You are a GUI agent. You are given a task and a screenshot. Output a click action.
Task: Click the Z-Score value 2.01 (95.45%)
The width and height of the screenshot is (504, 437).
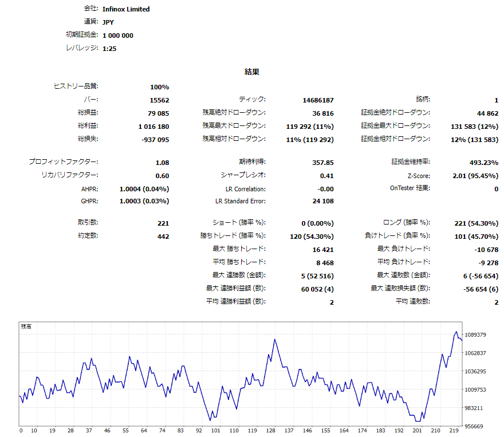coord(475,176)
